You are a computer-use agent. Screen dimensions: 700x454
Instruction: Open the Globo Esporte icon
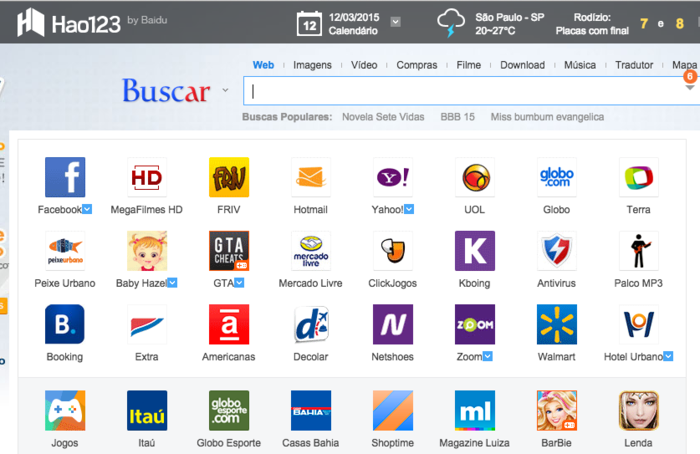(229, 411)
